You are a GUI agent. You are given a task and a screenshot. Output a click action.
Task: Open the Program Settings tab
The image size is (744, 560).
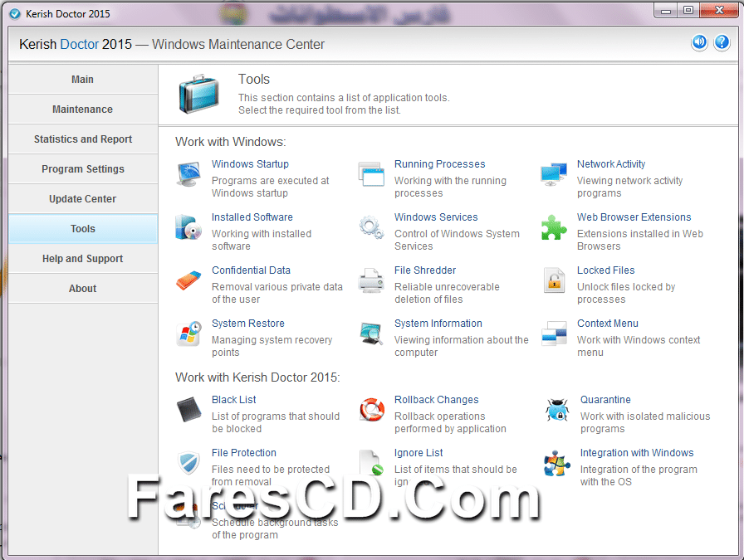tap(82, 168)
